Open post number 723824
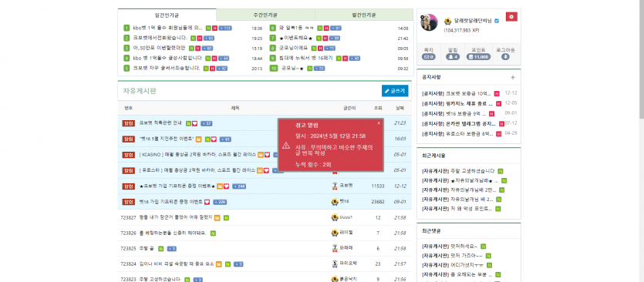 pyautogui.click(x=177, y=264)
